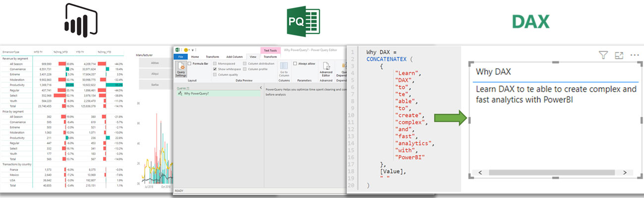Toggle the Formula Bar checkbox
Image resolution: width=644 pixels, height=198 pixels.
click(190, 63)
